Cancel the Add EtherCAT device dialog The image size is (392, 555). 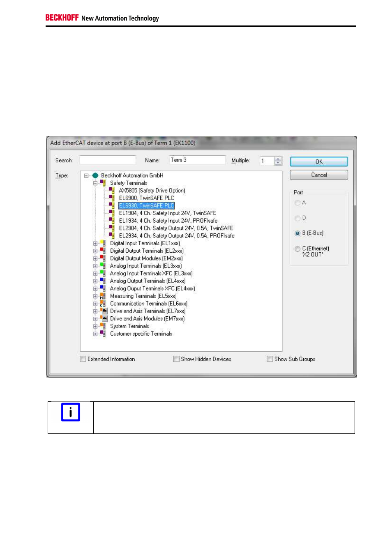(319, 175)
